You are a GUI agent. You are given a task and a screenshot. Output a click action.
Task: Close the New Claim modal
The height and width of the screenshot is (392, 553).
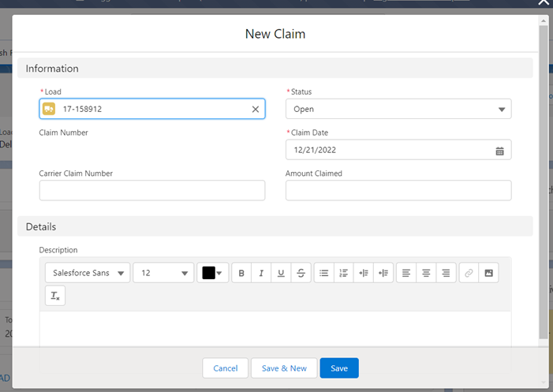544,3
